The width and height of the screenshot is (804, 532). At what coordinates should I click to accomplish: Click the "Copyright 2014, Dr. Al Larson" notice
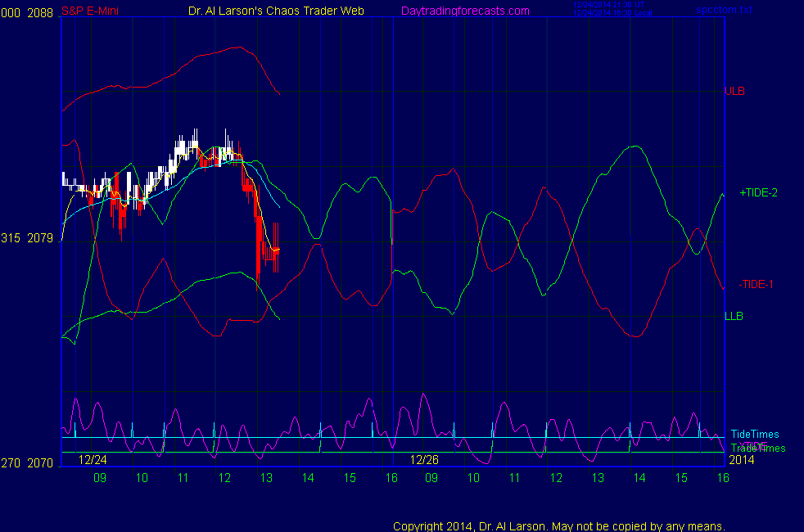(559, 526)
